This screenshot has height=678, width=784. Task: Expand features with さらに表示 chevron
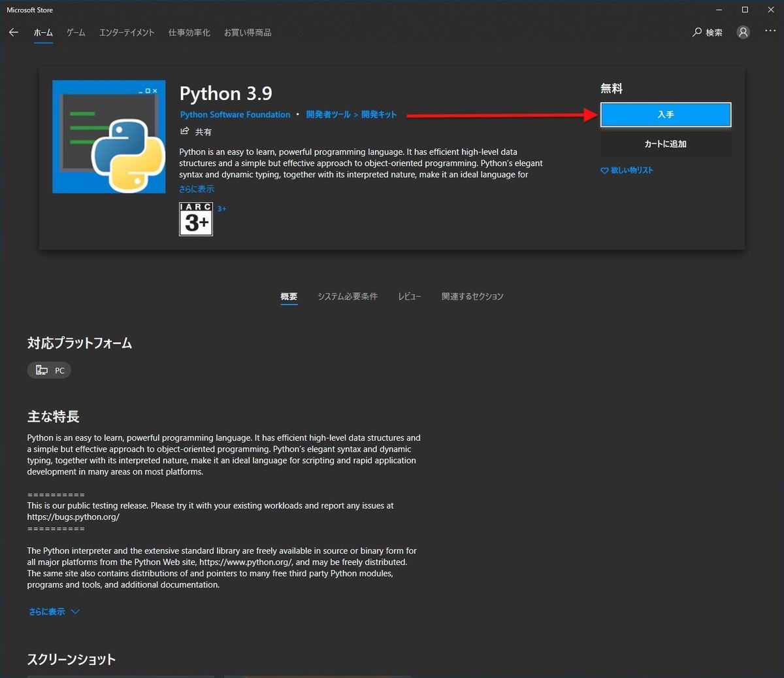tap(54, 612)
